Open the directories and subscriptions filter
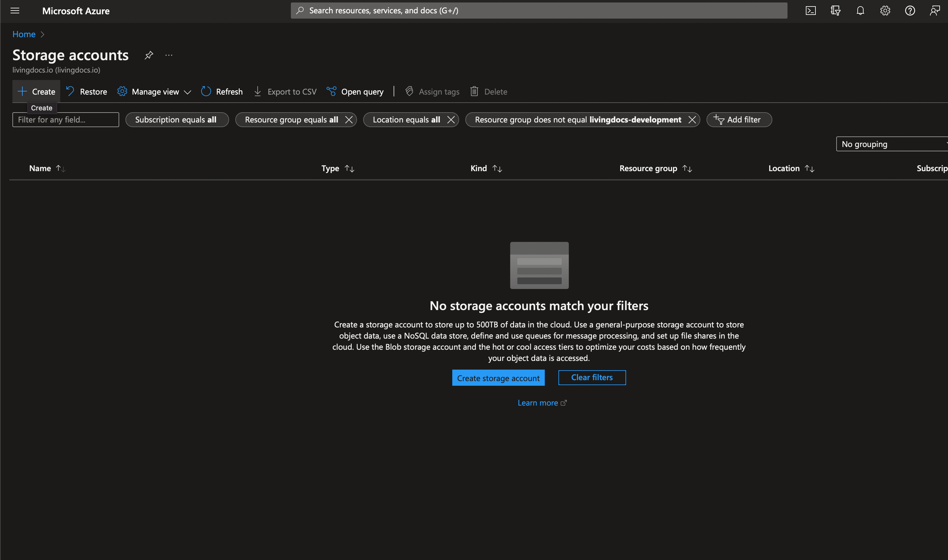The width and height of the screenshot is (948, 560). [835, 10]
